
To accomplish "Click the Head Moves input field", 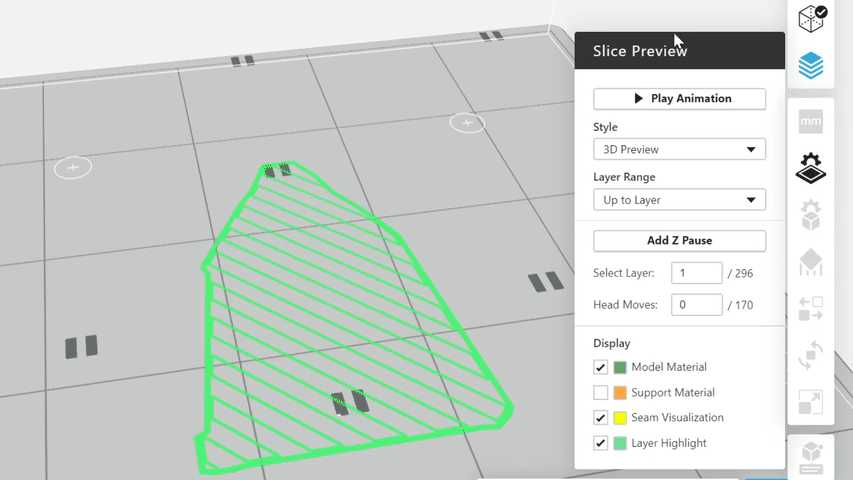I will (696, 305).
